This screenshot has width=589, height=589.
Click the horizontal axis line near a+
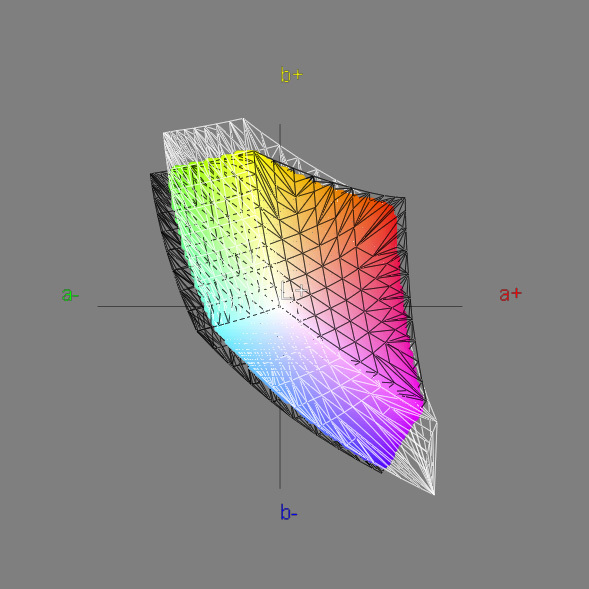436,306
